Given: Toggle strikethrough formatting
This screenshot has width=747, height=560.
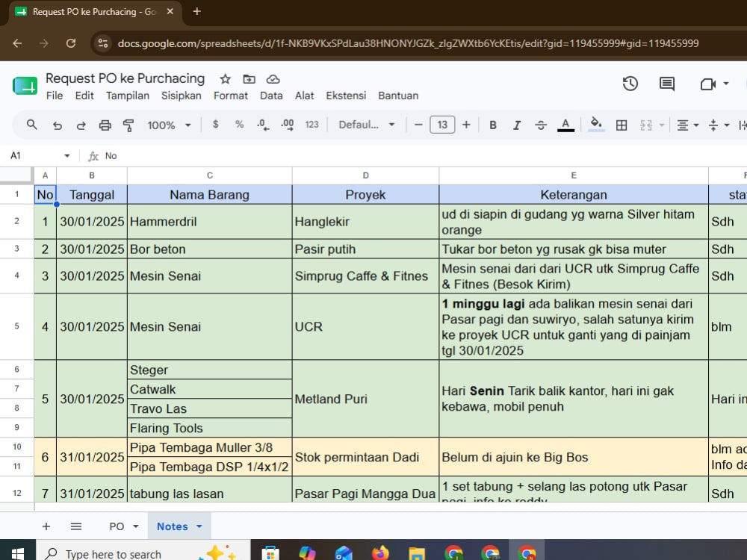Looking at the screenshot, I should click(x=541, y=125).
